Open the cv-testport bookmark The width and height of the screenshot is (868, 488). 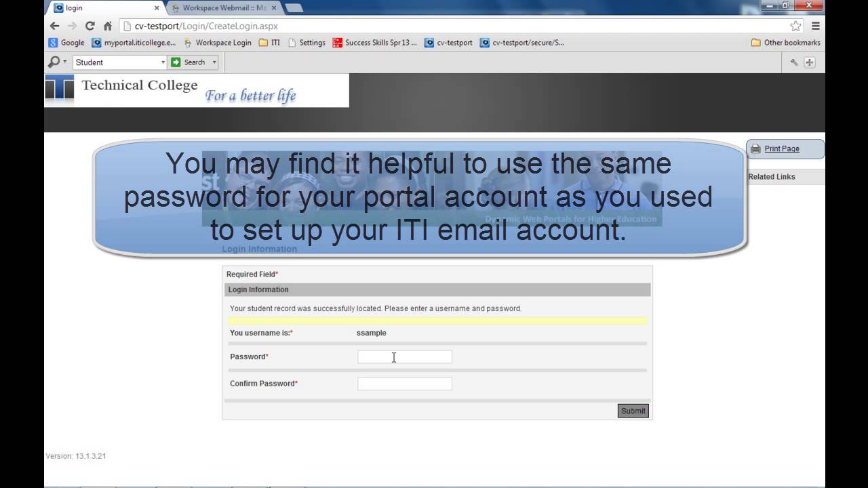click(x=448, y=42)
